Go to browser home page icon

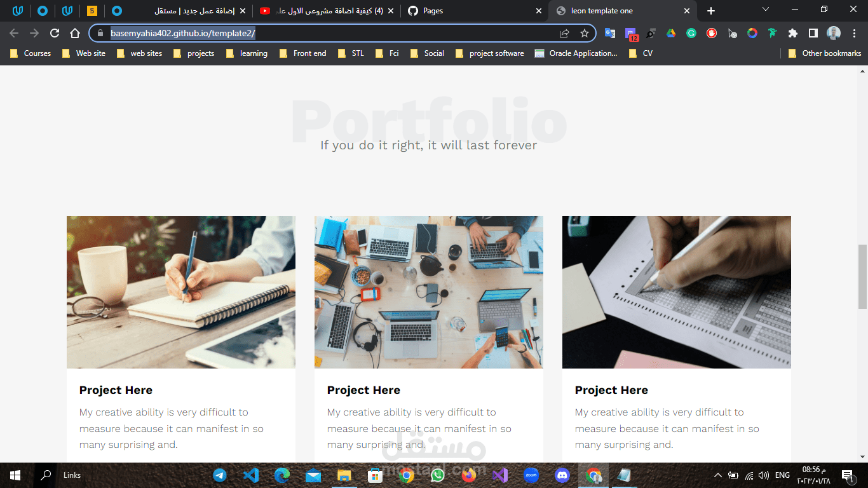pos(75,33)
